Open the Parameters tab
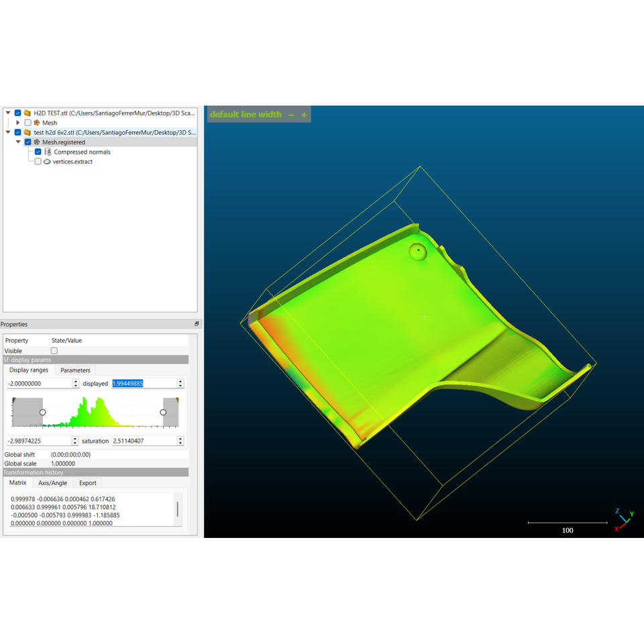 [75, 370]
